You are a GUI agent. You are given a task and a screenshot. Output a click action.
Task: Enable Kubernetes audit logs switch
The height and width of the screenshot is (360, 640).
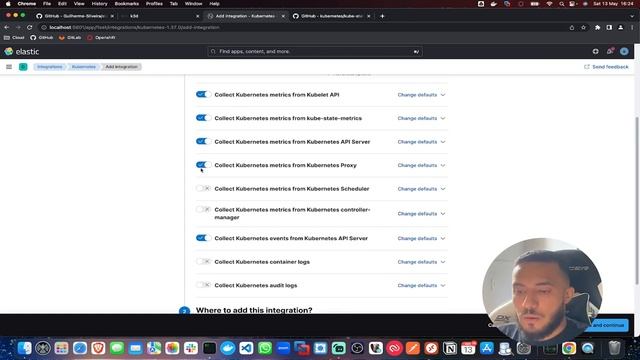tap(203, 285)
